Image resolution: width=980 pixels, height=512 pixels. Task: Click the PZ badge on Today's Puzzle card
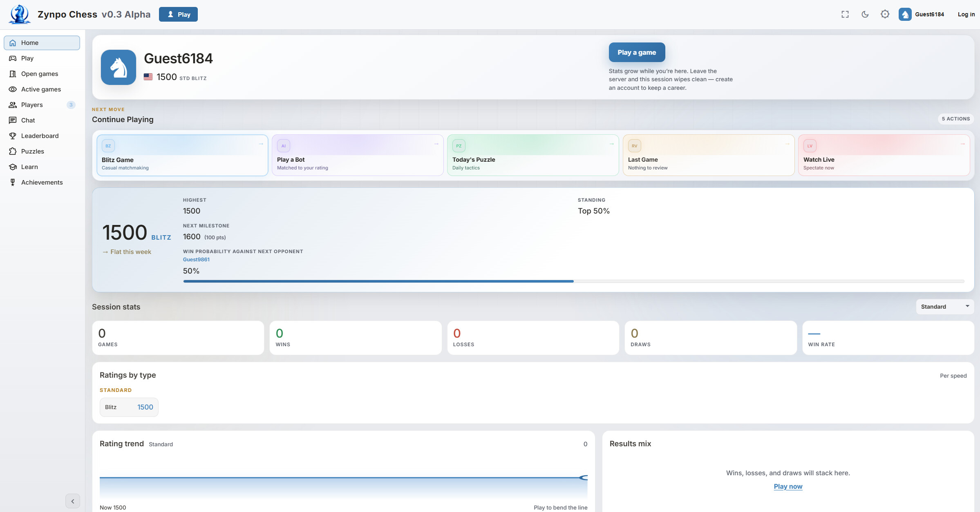(459, 146)
